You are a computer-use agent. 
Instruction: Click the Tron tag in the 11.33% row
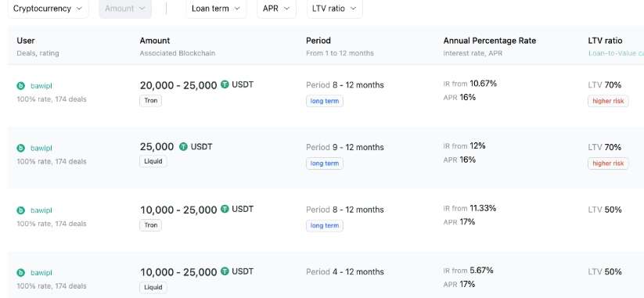pyautogui.click(x=151, y=225)
